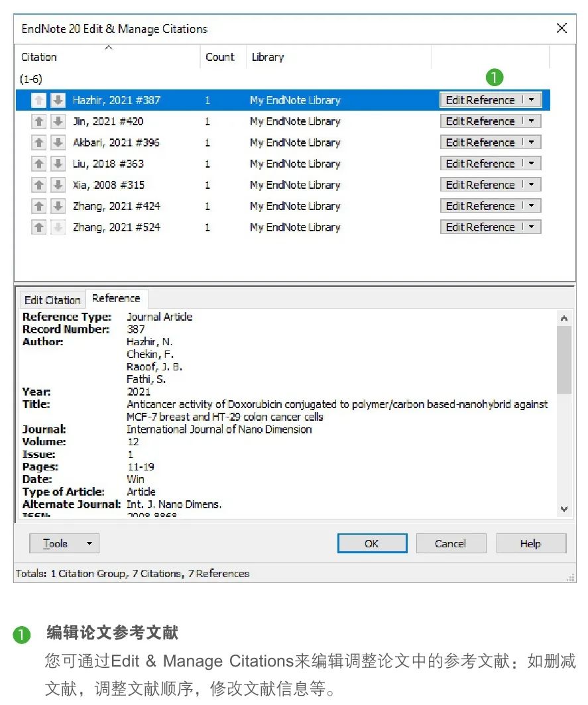Open Edit Reference dropdown arrow for Xia row
This screenshot has height=705, width=588.
click(x=531, y=184)
